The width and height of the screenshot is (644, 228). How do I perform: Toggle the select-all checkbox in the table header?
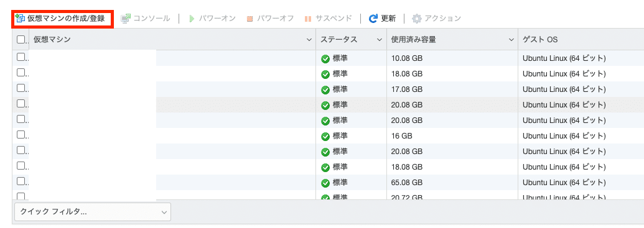tap(21, 39)
